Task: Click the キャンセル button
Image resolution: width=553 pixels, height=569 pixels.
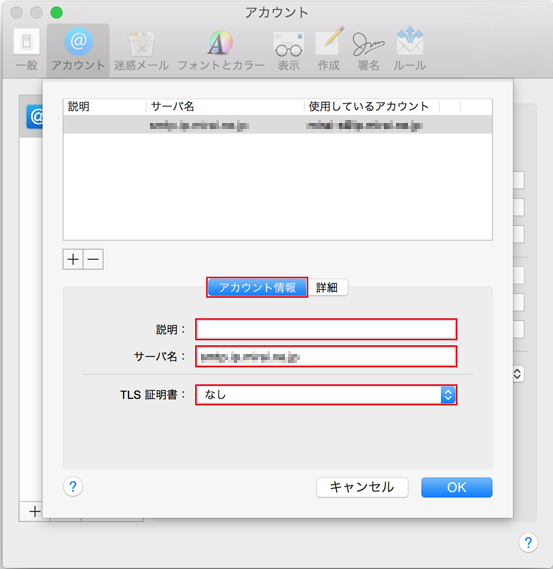Action: click(362, 487)
